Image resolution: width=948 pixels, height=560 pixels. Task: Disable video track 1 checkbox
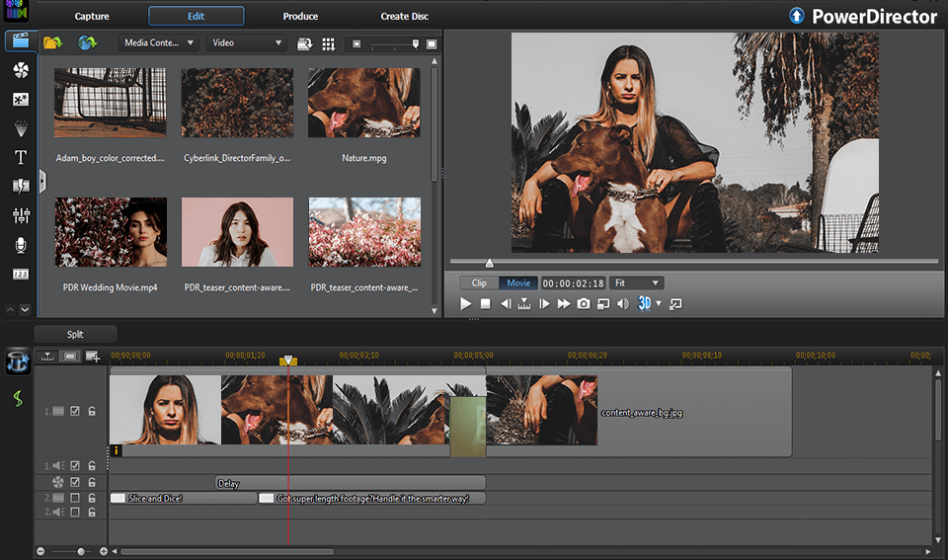point(75,411)
